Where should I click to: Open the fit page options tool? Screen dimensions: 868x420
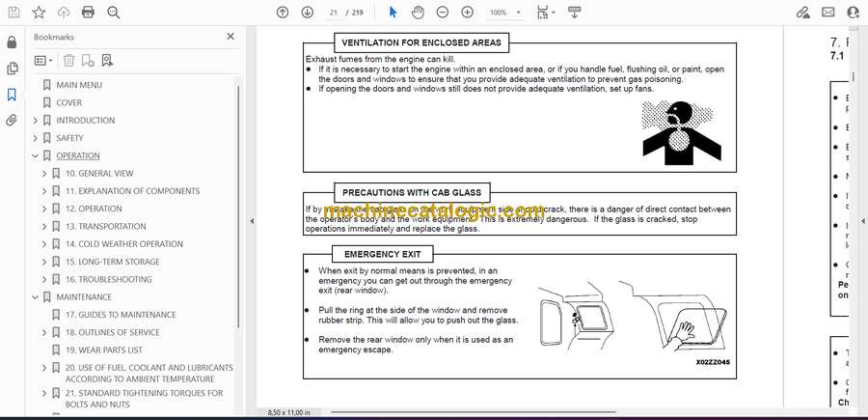546,13
